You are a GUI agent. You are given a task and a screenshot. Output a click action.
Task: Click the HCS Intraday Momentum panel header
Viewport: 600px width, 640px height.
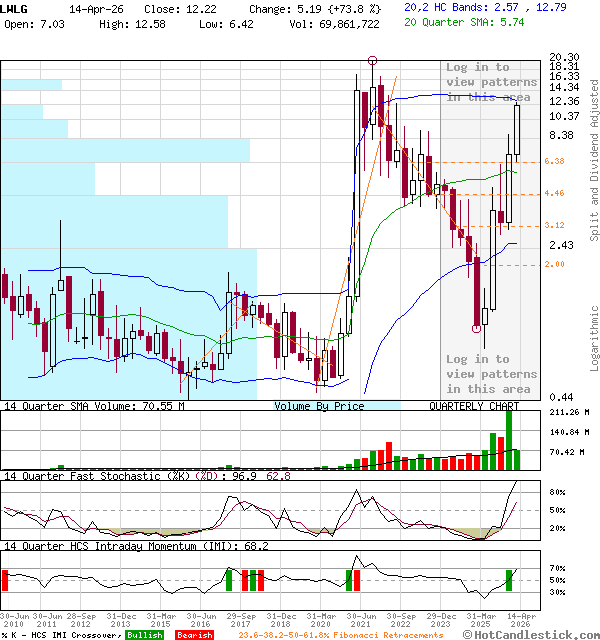pos(120,546)
